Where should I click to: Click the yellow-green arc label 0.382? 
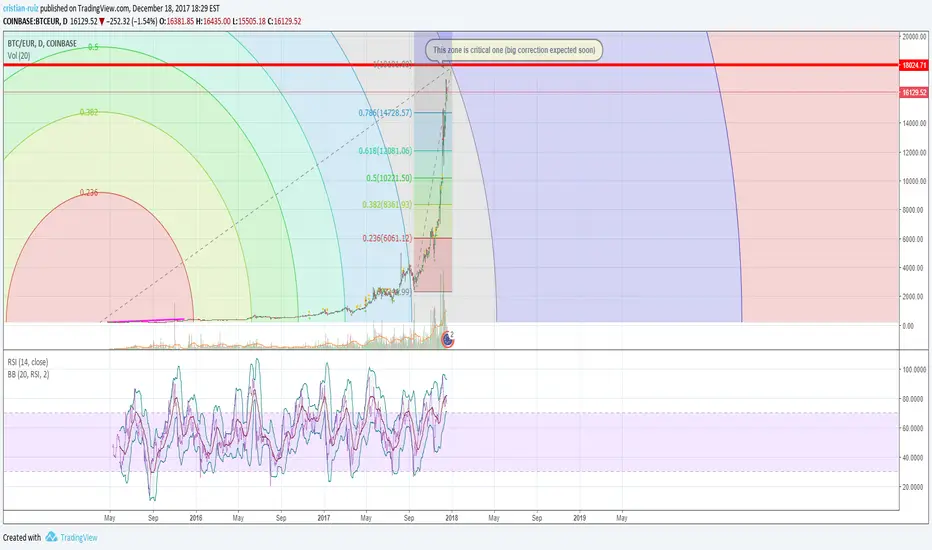point(89,112)
